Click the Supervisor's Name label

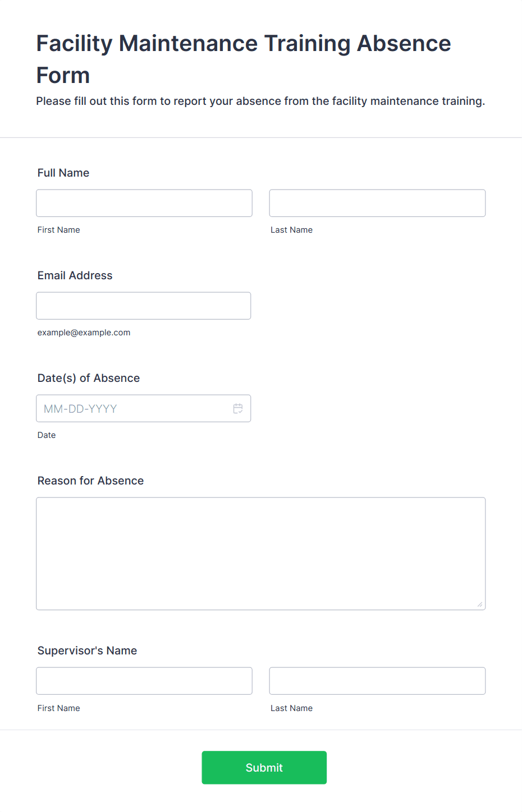tap(87, 650)
